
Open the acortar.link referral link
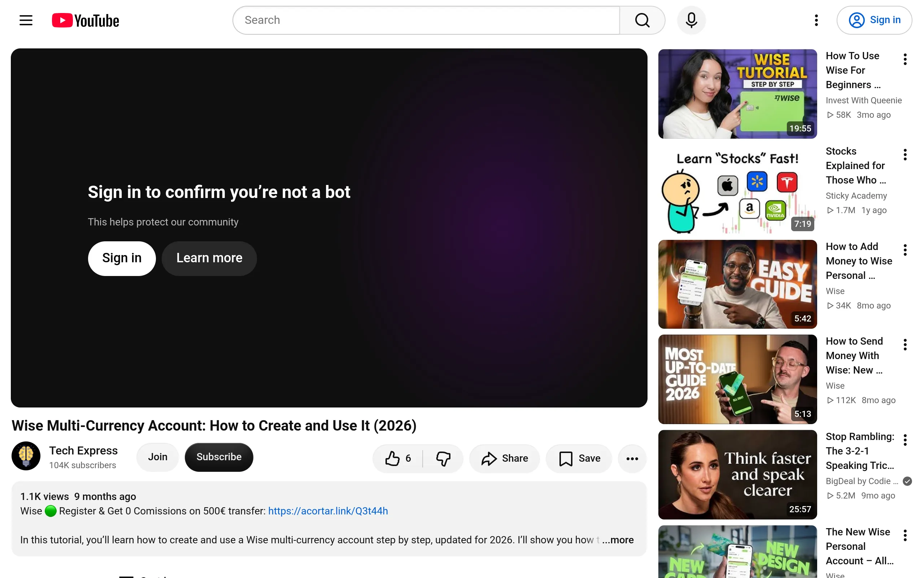(328, 511)
